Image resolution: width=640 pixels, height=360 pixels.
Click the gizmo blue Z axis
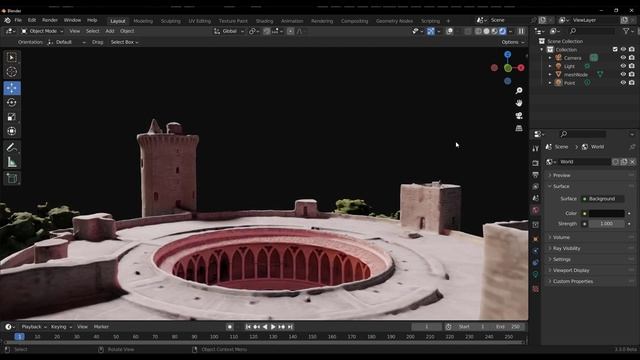[507, 54]
